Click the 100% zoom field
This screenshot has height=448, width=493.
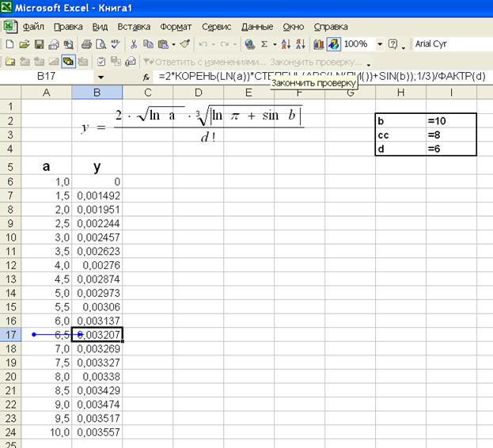coord(358,44)
